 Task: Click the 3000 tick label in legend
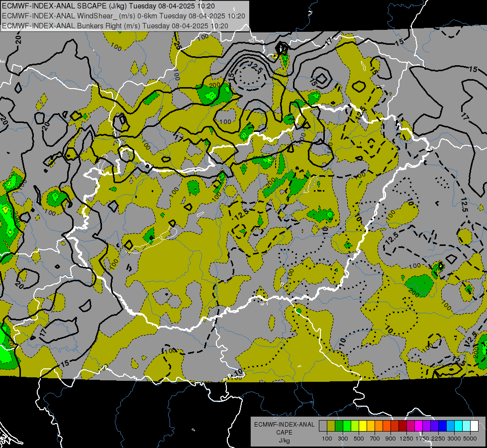454,439
